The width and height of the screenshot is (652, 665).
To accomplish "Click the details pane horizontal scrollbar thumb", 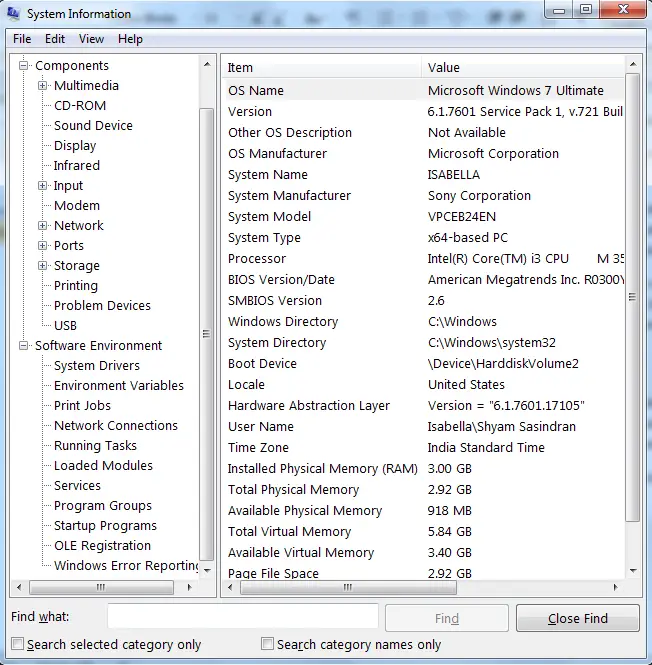I will pyautogui.click(x=348, y=587).
